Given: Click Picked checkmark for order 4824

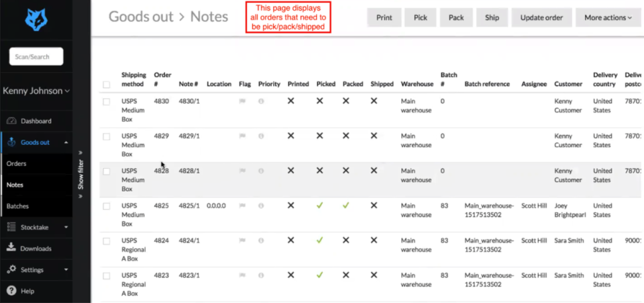Looking at the screenshot, I should click(319, 240).
